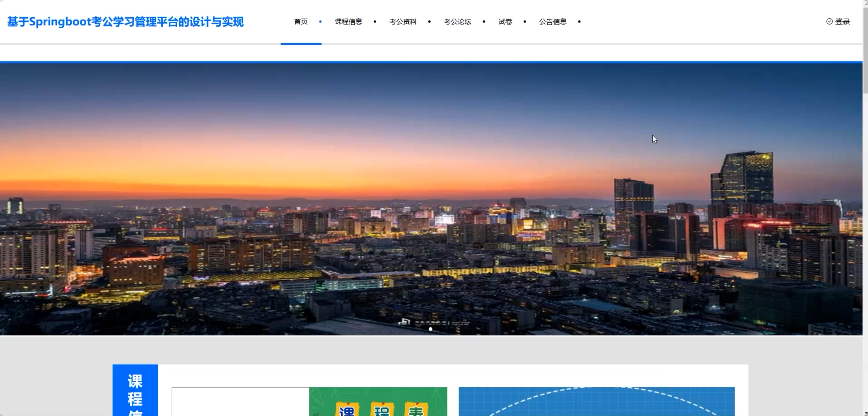This screenshot has height=416, width=868.
Task: Open the blue grid course thumbnail
Action: 596,402
